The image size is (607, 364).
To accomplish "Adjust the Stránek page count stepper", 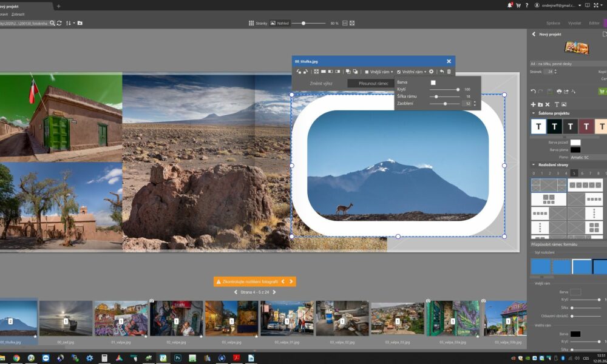I will click(555, 72).
